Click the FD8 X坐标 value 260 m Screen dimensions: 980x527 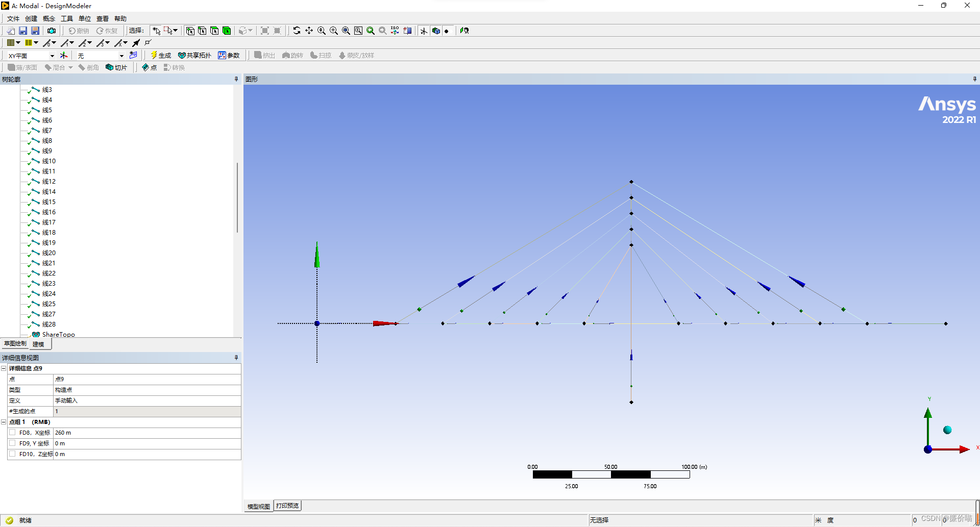point(147,433)
